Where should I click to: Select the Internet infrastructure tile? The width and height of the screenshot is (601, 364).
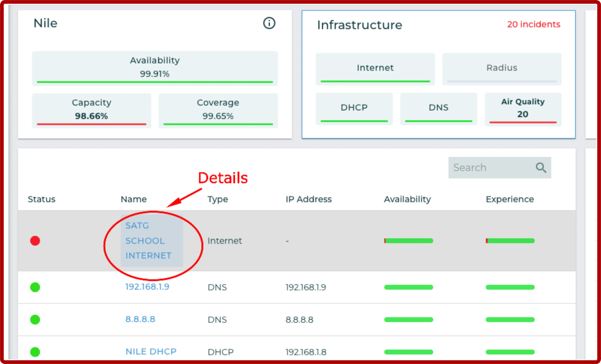tap(375, 69)
